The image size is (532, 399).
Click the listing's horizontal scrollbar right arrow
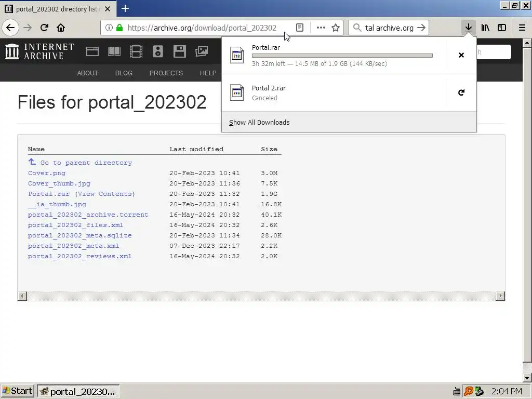click(500, 296)
